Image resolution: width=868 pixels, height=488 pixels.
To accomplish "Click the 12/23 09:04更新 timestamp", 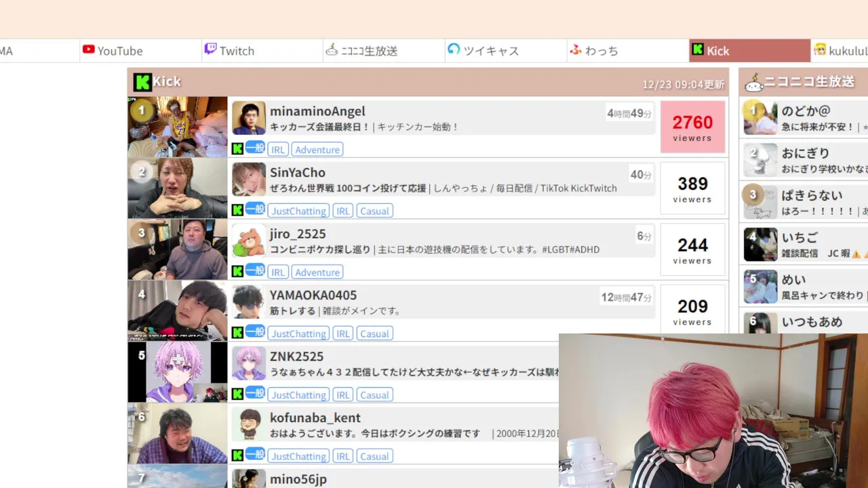I will tap(684, 85).
